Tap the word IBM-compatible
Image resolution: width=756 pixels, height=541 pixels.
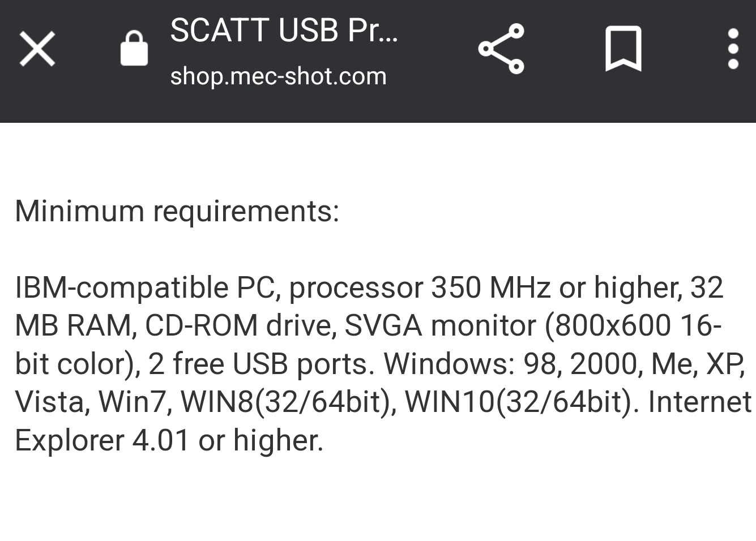[122, 287]
